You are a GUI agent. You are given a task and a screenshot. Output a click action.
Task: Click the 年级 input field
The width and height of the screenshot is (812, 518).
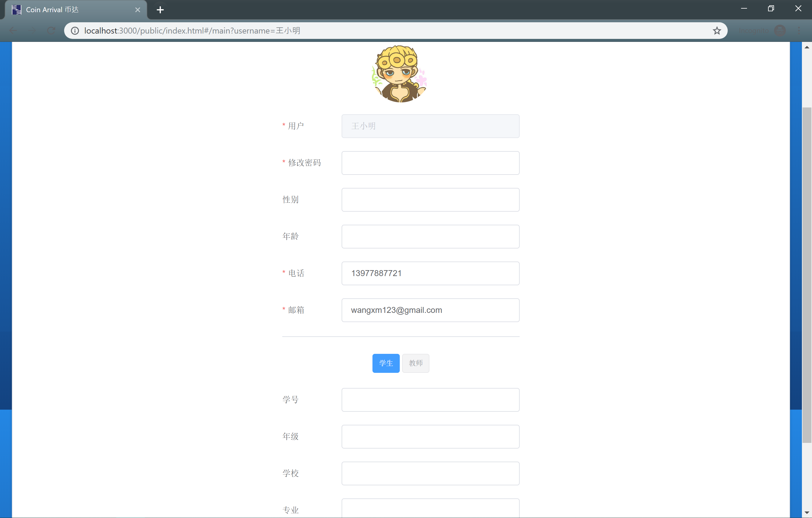pyautogui.click(x=430, y=436)
